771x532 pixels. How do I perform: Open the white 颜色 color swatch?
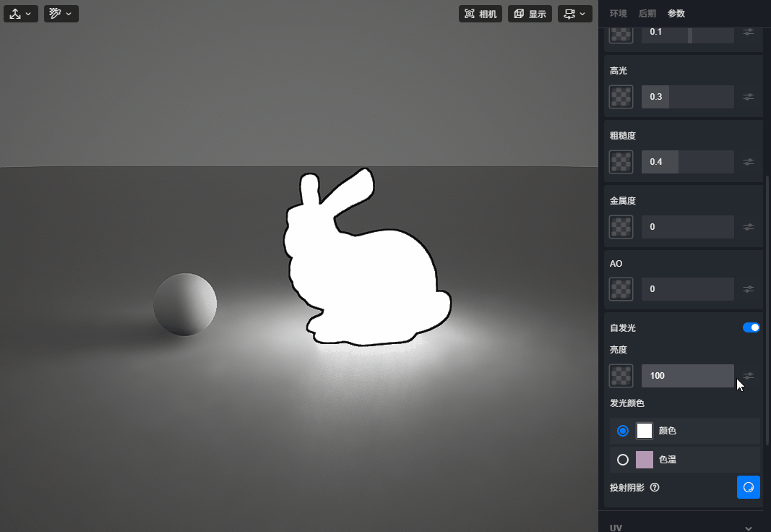point(644,431)
